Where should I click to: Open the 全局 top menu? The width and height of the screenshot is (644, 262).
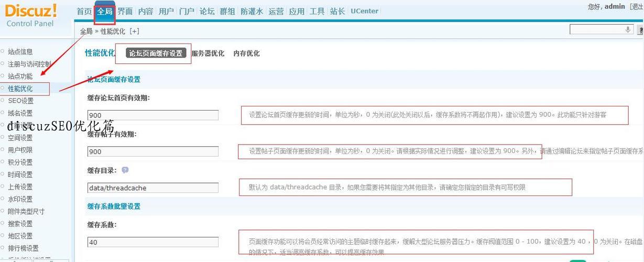point(105,11)
